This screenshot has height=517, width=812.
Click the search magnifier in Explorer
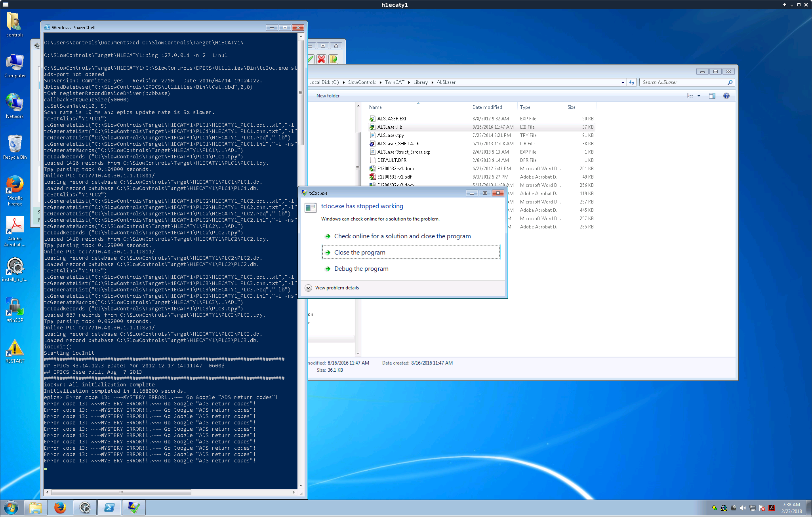coord(730,82)
